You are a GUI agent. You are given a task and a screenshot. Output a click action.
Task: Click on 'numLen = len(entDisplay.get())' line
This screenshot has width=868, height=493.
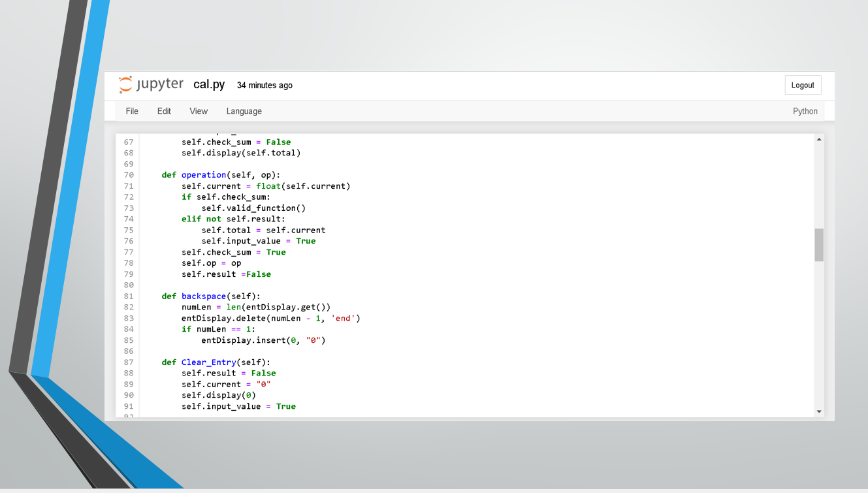(256, 307)
